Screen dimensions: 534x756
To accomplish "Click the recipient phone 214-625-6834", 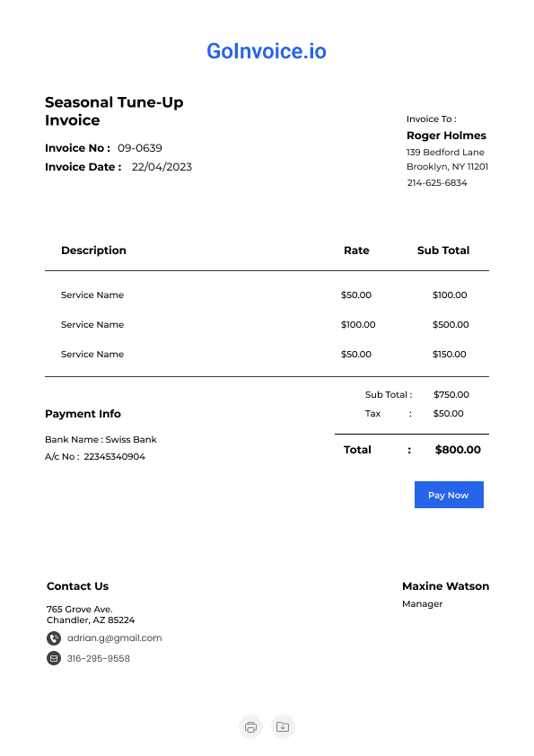I will [x=437, y=183].
